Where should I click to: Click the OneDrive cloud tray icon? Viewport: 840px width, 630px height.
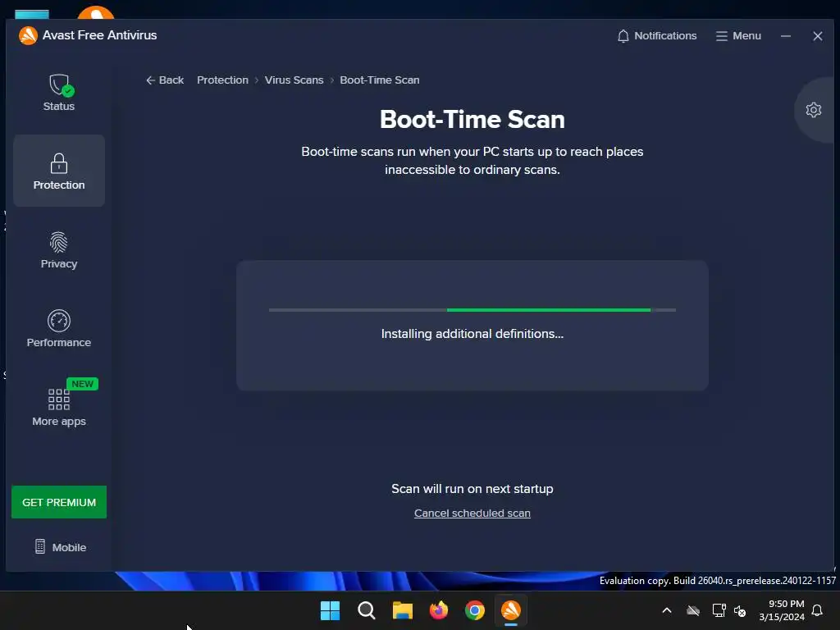[x=693, y=610]
